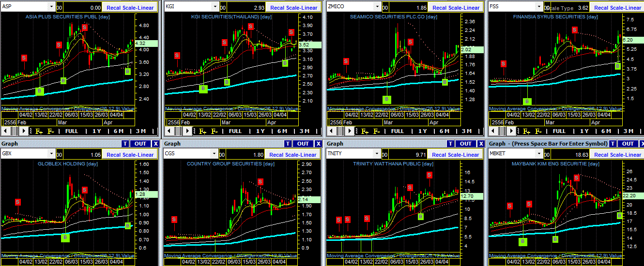Viewport: 644px width, 266px height.
Task: Open the MBKET symbol dropdown
Action: [x=538, y=154]
